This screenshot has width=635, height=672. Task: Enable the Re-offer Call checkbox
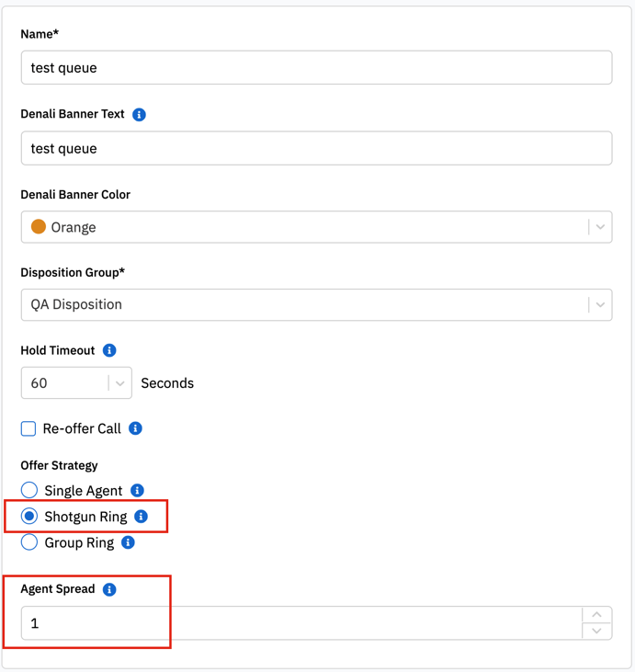click(28, 428)
